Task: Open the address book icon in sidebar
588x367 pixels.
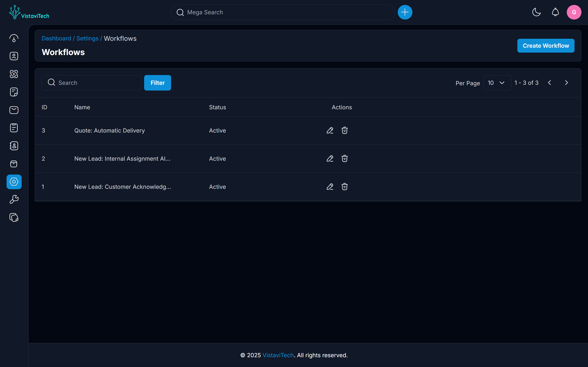Action: click(x=14, y=146)
